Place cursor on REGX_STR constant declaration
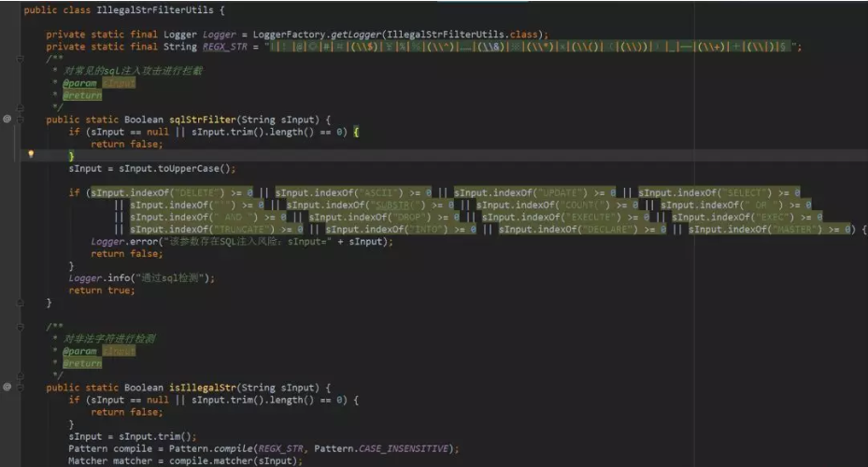868x467 pixels. pyautogui.click(x=225, y=47)
